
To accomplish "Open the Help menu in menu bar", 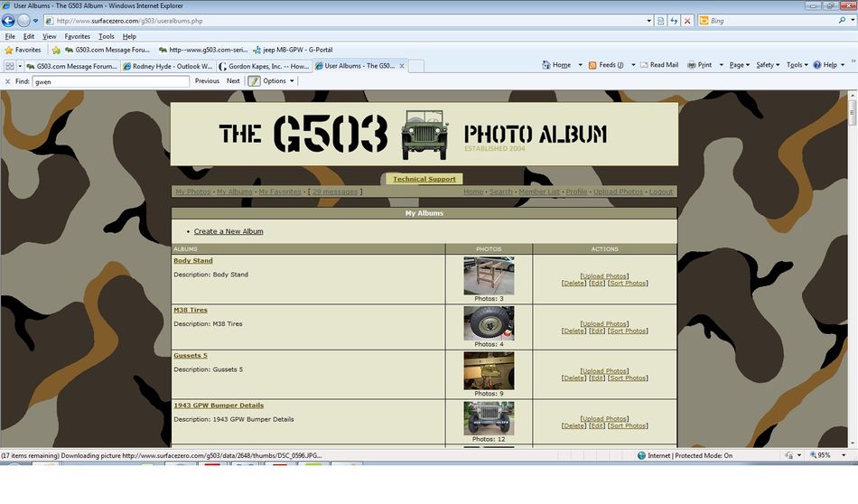I will (129, 36).
